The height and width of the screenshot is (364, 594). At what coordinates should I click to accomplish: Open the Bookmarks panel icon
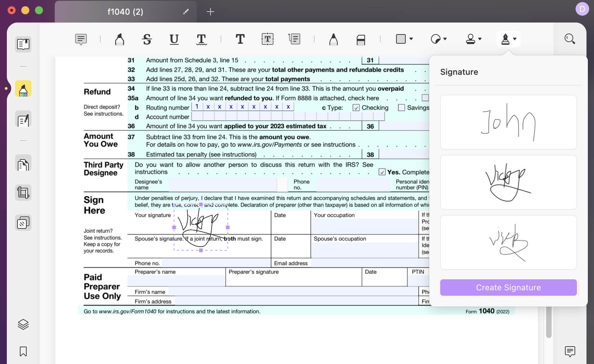(x=23, y=351)
